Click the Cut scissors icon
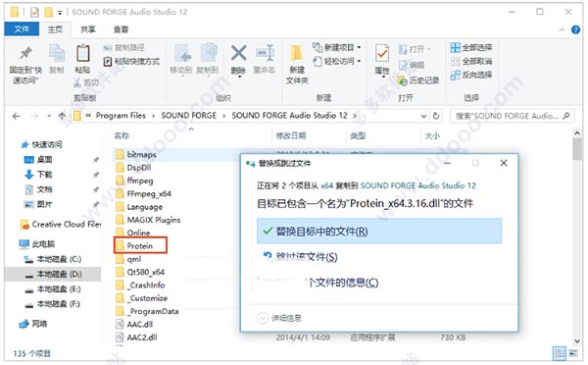This screenshot has height=365, width=588. click(x=77, y=82)
